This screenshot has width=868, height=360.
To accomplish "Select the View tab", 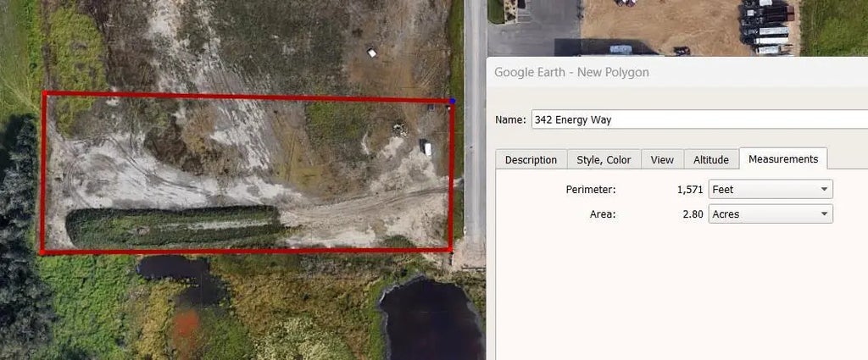I will click(x=662, y=159).
